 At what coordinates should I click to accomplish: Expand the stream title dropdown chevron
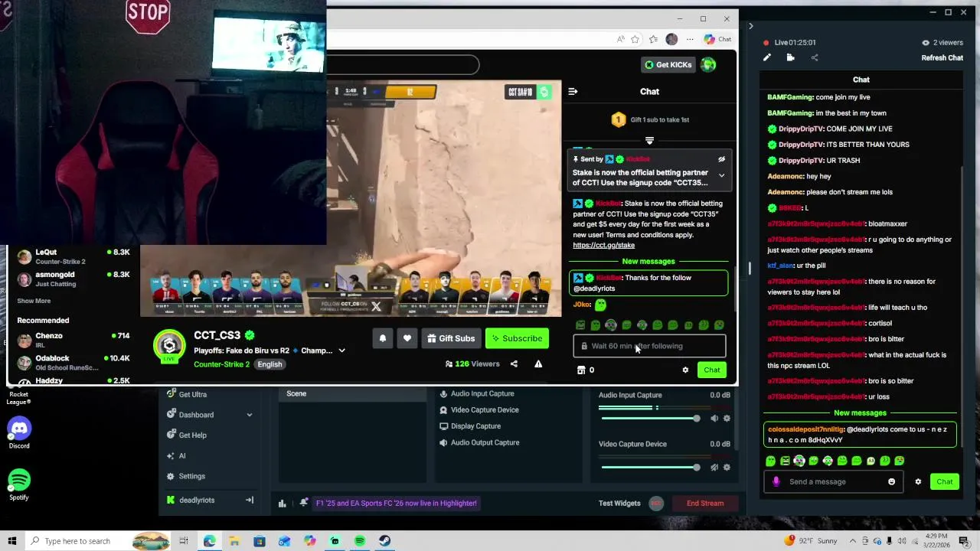pyautogui.click(x=341, y=350)
